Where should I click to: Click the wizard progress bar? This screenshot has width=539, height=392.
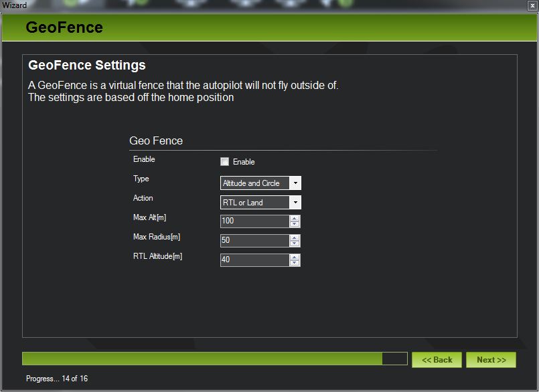tap(215, 359)
